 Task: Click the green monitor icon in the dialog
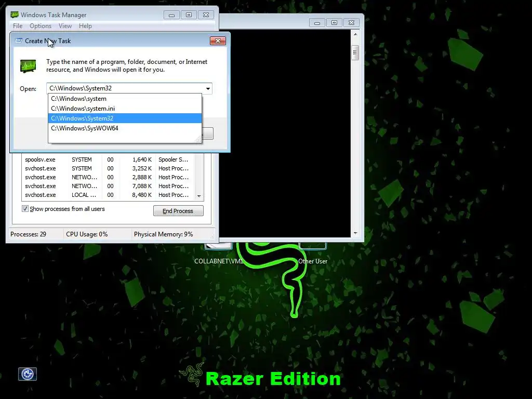(x=28, y=66)
